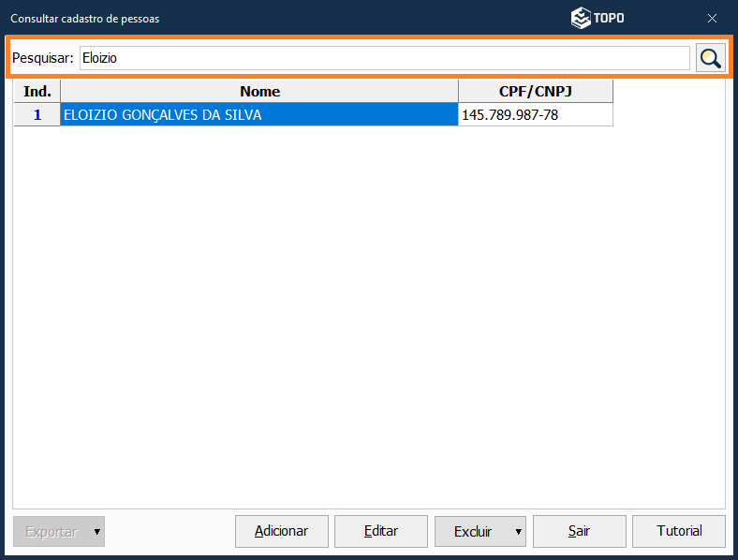Image resolution: width=738 pixels, height=560 pixels.
Task: Focus the Pesquisar search text field
Action: pos(384,58)
